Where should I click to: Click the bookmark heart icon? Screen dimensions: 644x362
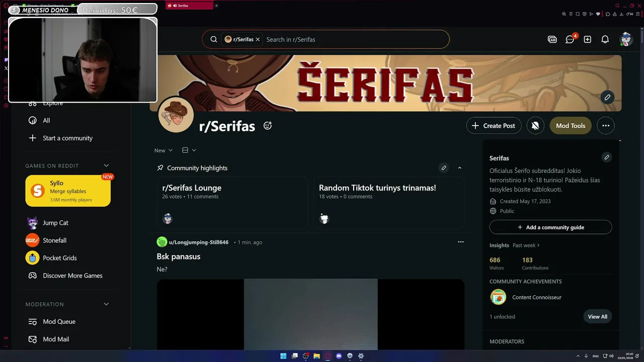point(598,14)
